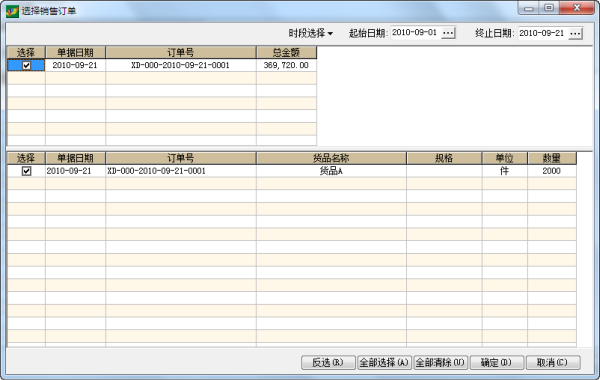Screen dimensions: 600x380
Task: Open the 起始日期 date picker button
Action: click(x=448, y=33)
